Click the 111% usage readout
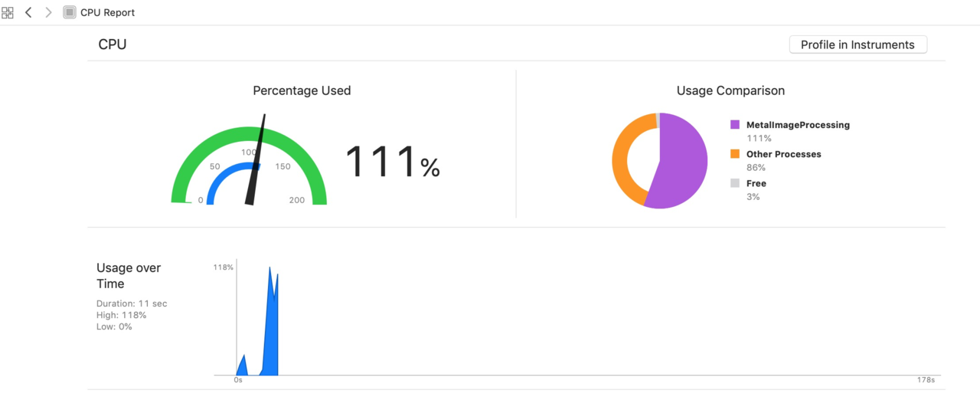Viewport: 980px width, 397px height. pos(393,162)
